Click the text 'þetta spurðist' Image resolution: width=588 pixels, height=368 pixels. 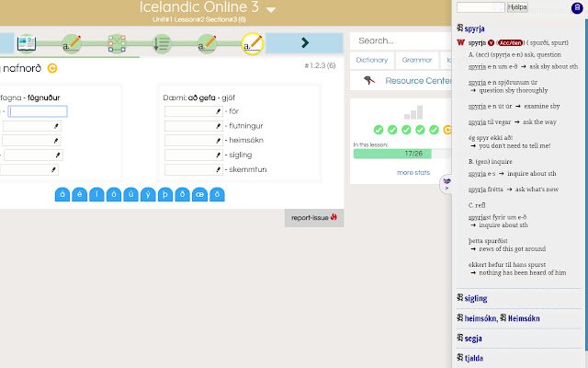point(488,241)
